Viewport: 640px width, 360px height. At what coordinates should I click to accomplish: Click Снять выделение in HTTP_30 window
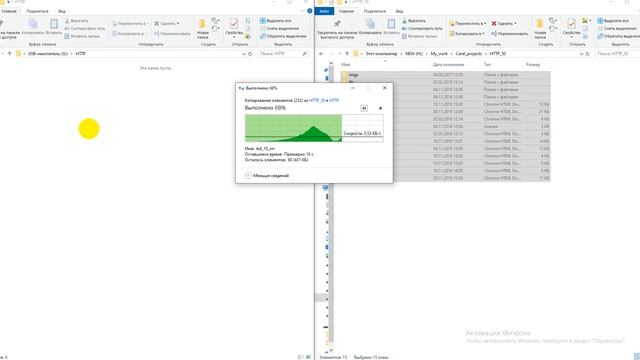616,29
